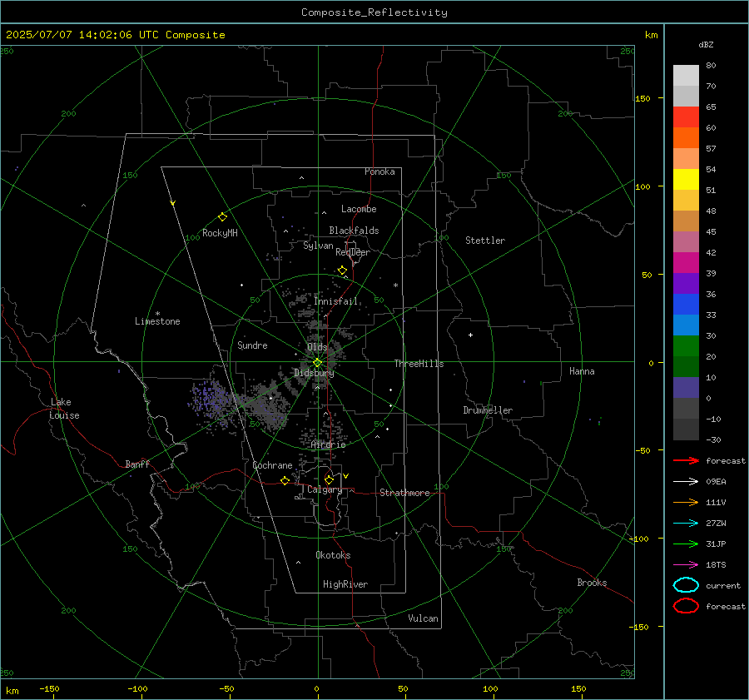Click the Cochrane town label

click(x=272, y=465)
